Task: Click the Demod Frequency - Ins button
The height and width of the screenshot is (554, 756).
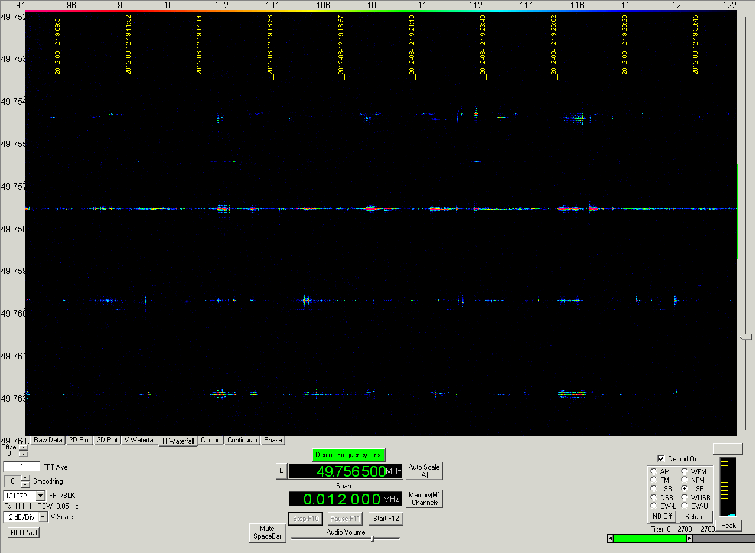Action: point(348,455)
